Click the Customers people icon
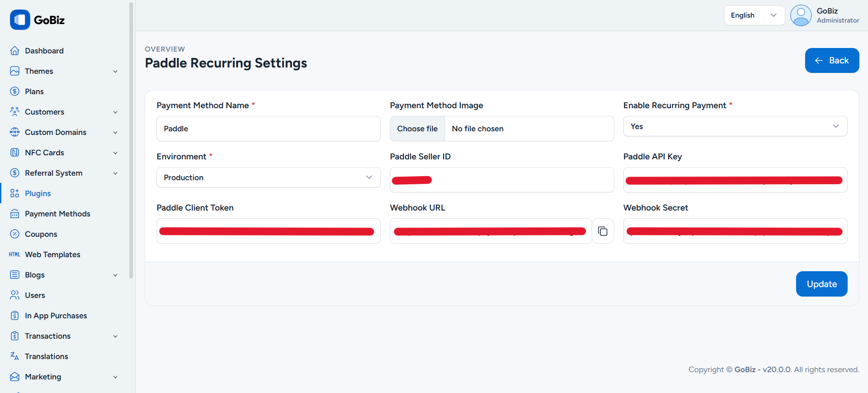This screenshot has height=393, width=868. click(15, 112)
